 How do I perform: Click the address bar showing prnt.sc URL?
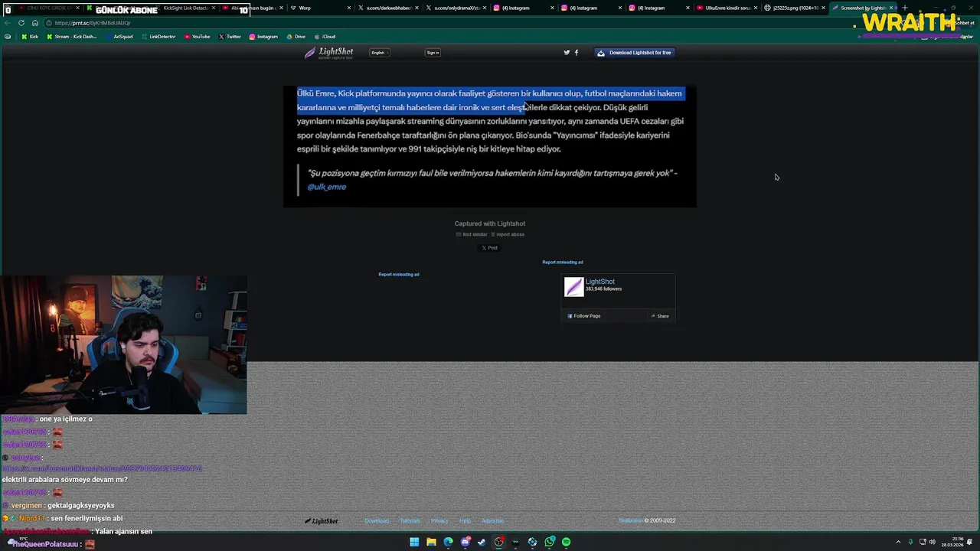(x=459, y=23)
